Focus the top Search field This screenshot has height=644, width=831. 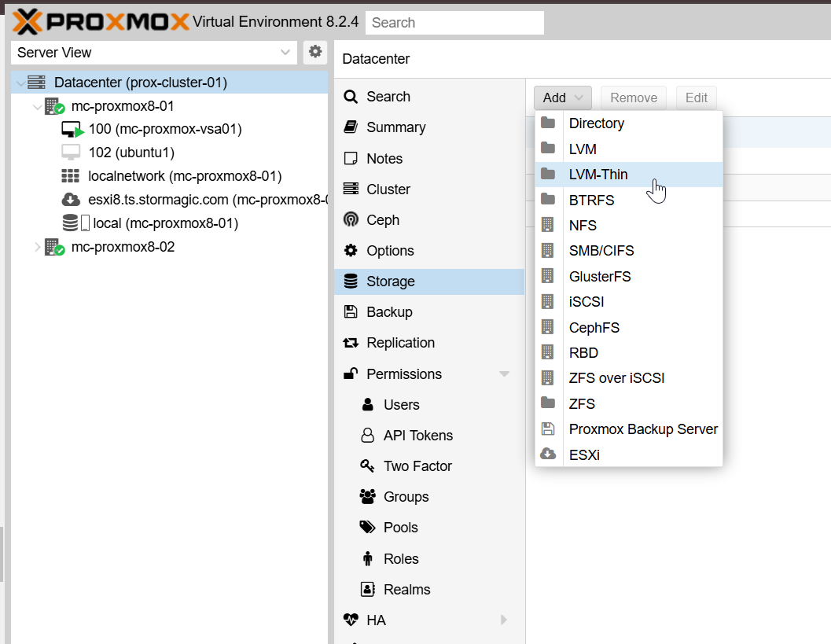(x=454, y=23)
